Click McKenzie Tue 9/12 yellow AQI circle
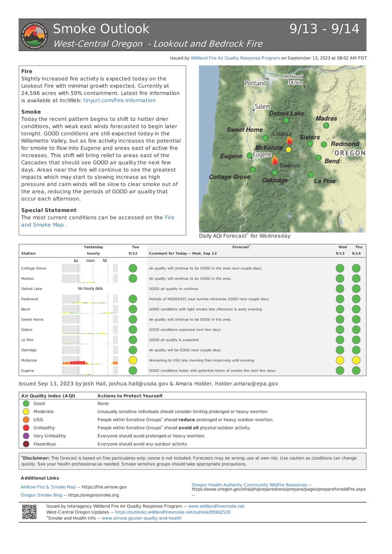392x554 pixels. [133, 360]
